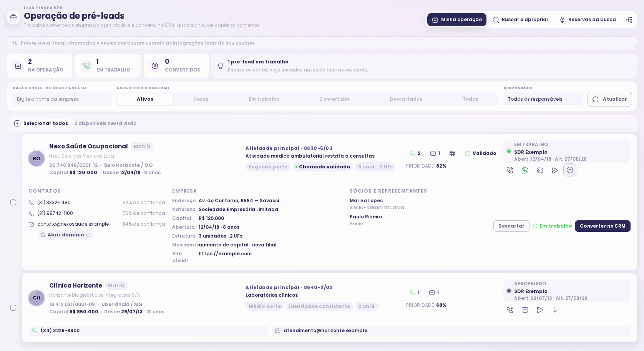The height and width of the screenshot is (351, 644).
Task: Click the Lead Finder briefcase logo icon
Action: (13, 17)
